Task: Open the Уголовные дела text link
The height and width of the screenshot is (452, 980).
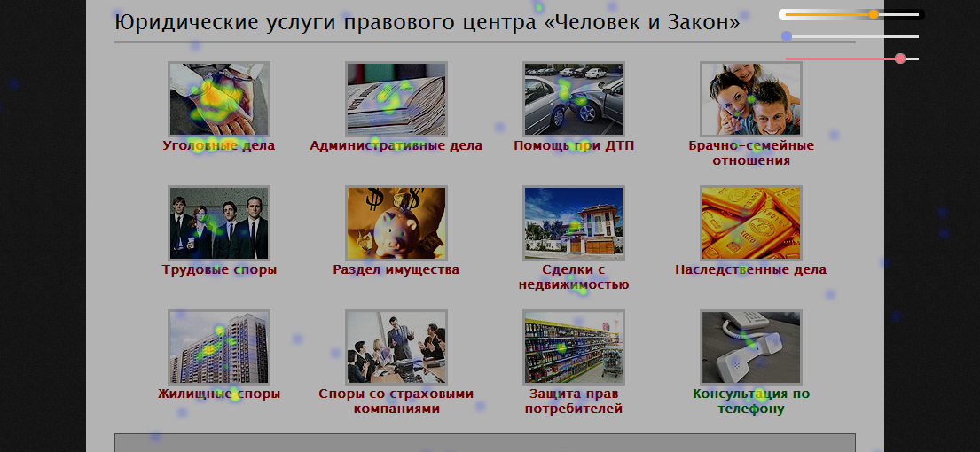Action: tap(218, 146)
